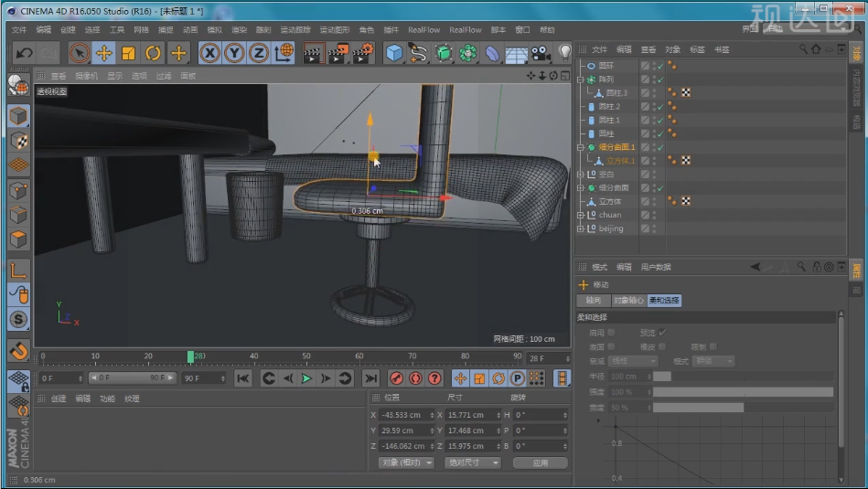The height and width of the screenshot is (489, 868).
Task: Click the timeline Play forward button
Action: click(x=306, y=378)
